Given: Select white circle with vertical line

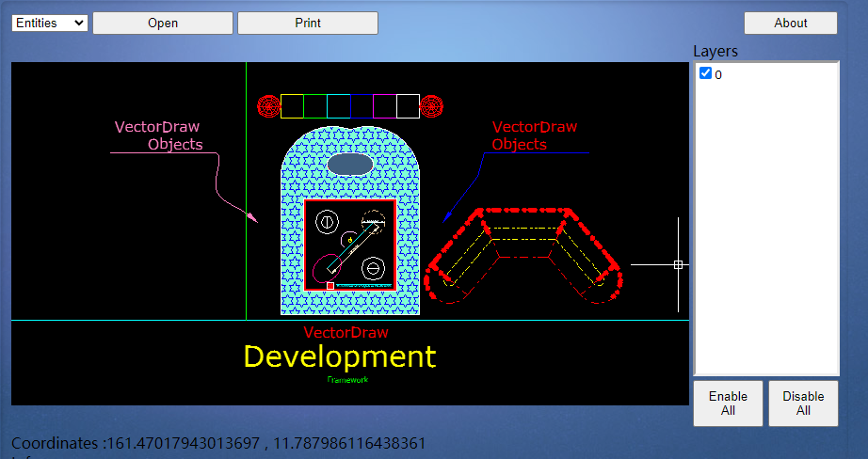Looking at the screenshot, I should tap(327, 222).
